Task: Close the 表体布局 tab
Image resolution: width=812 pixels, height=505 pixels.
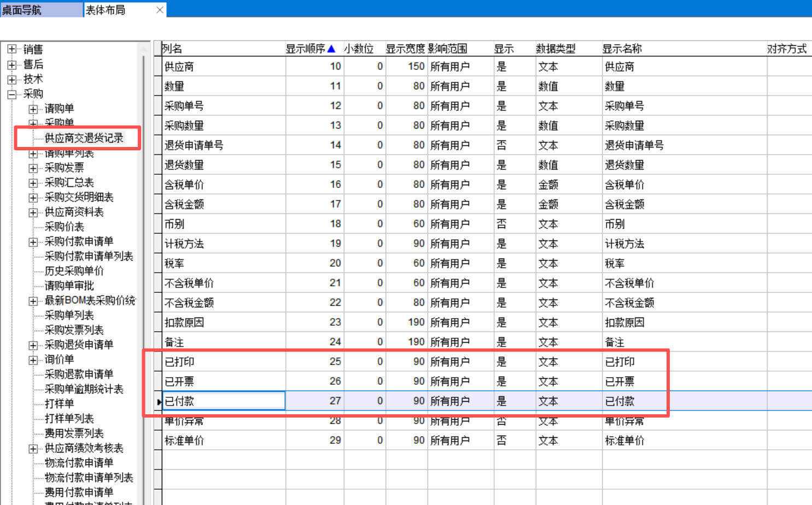Action: (160, 10)
